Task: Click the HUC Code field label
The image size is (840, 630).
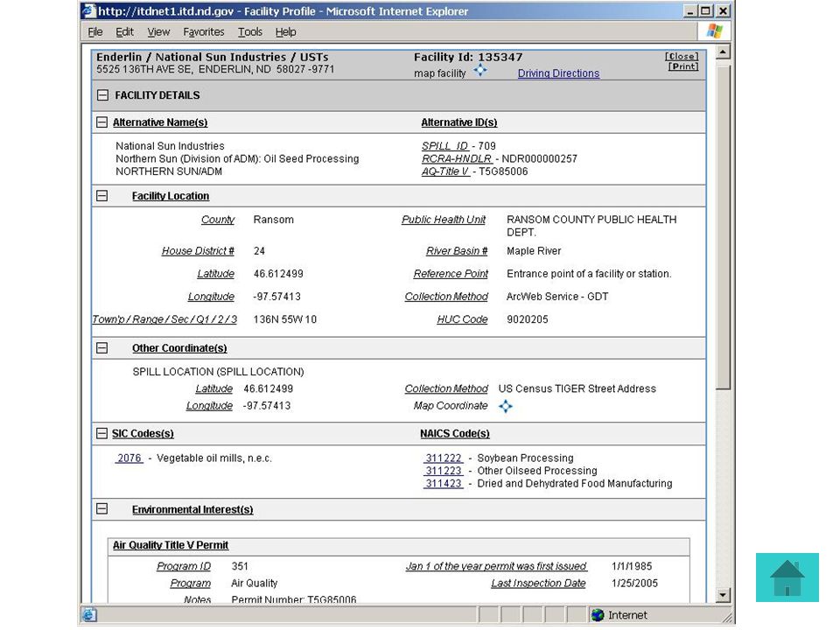Action: coord(462,320)
